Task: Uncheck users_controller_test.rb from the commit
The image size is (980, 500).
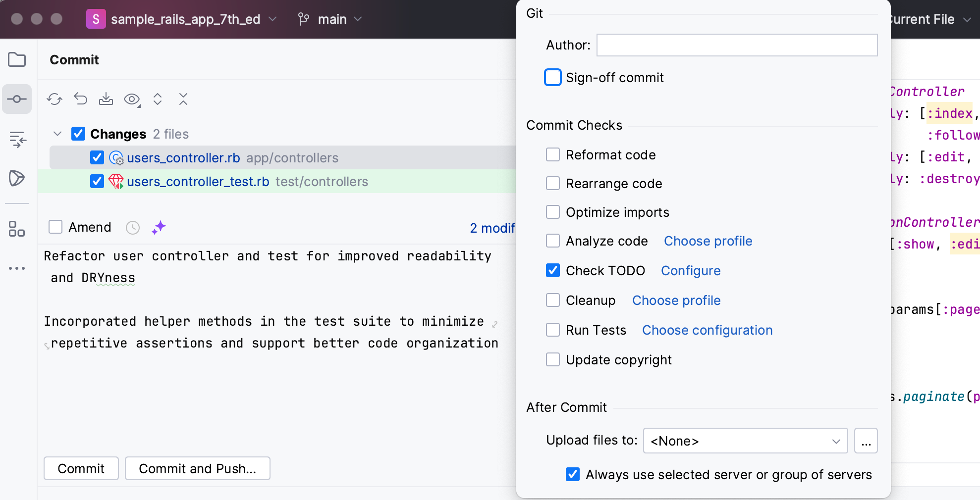Action: click(x=97, y=182)
